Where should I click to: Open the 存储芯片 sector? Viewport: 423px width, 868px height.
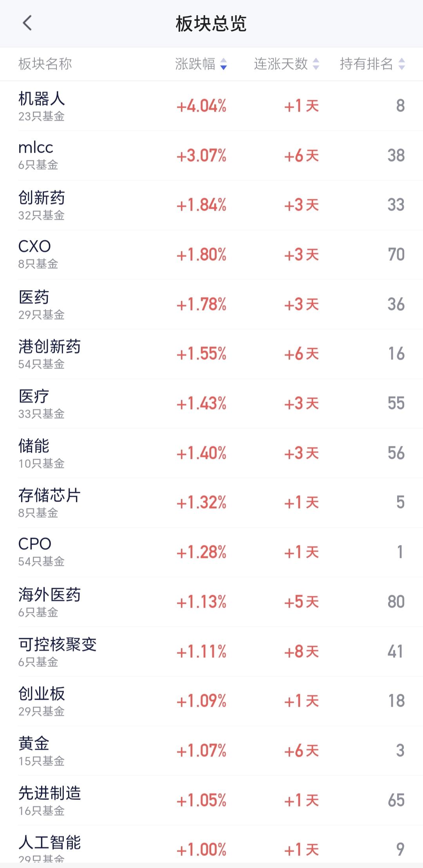211,503
